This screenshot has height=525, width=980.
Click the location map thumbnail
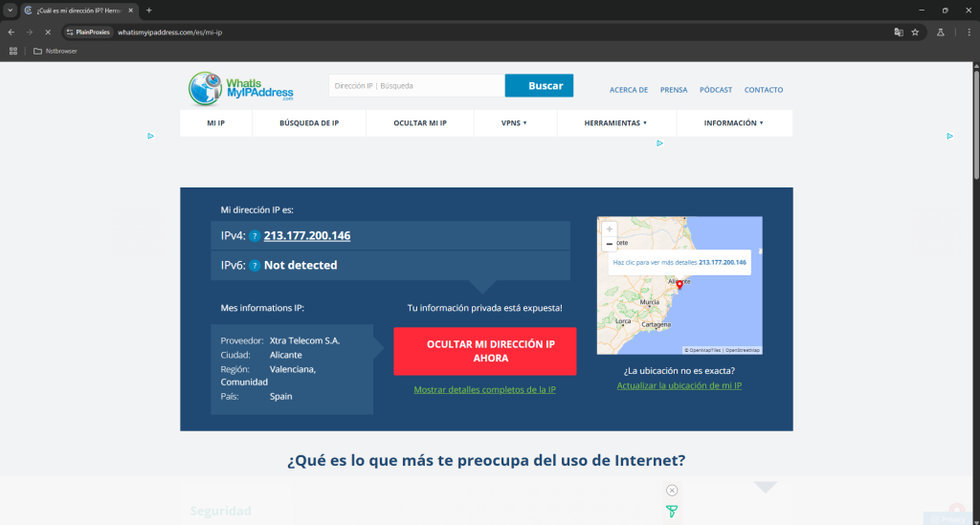(x=679, y=285)
